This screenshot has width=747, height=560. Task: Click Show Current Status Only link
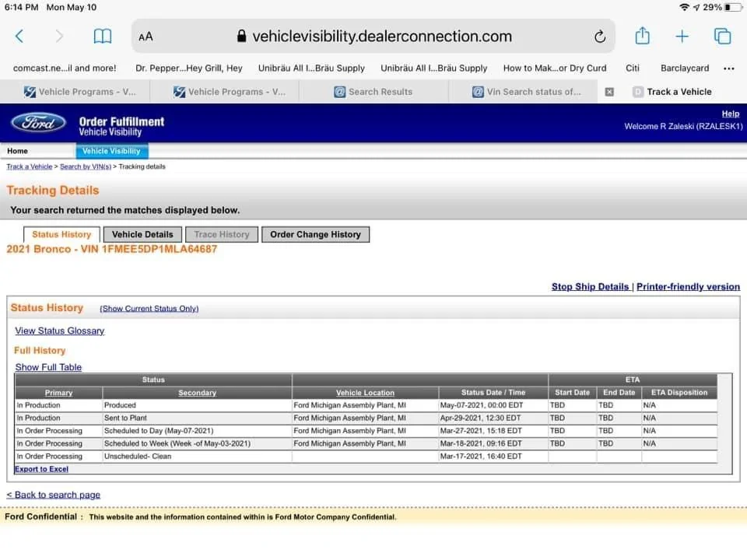(x=149, y=309)
